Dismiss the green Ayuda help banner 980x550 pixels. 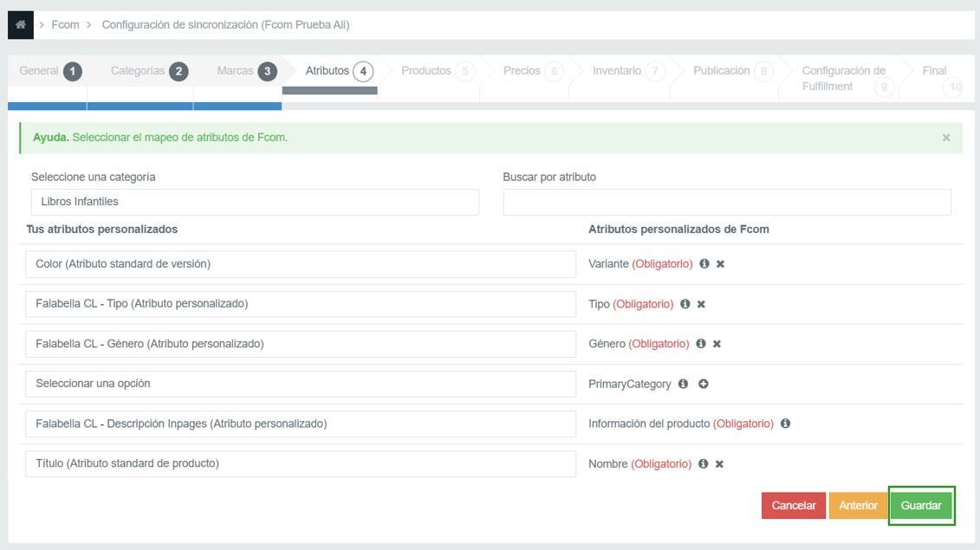pos(946,138)
